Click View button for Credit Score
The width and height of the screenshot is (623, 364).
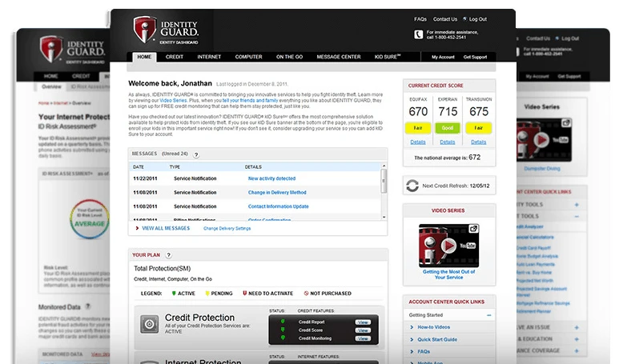point(363,330)
